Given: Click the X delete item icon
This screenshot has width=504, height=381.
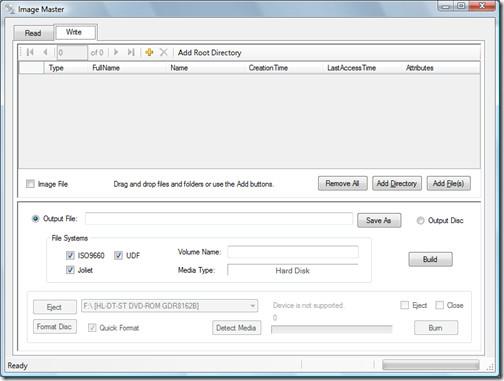Looking at the screenshot, I should point(163,52).
